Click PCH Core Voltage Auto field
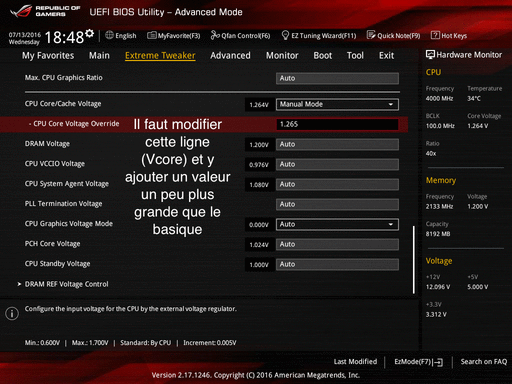Viewport: 512px width, 384px height. [x=337, y=244]
